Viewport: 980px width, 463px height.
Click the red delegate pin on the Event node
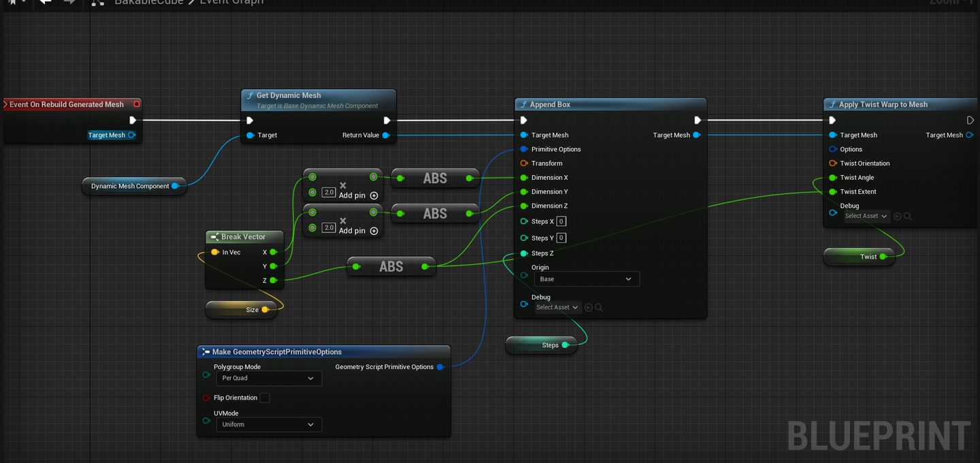[x=137, y=104]
